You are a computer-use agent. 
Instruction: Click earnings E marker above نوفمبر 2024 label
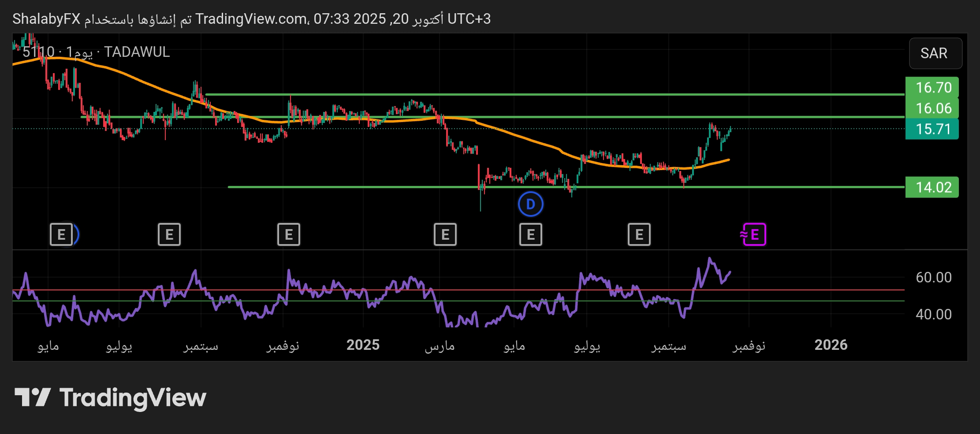click(289, 234)
